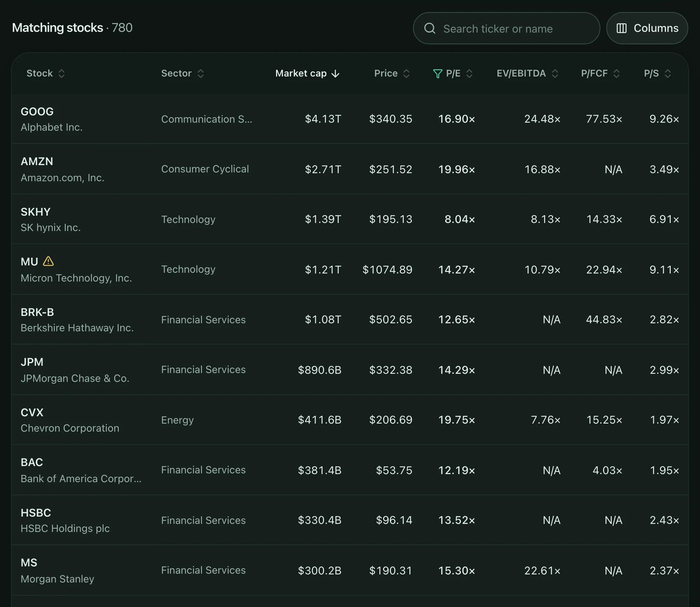Click the search magnifier icon
Image resolution: width=700 pixels, height=607 pixels.
[x=430, y=29]
